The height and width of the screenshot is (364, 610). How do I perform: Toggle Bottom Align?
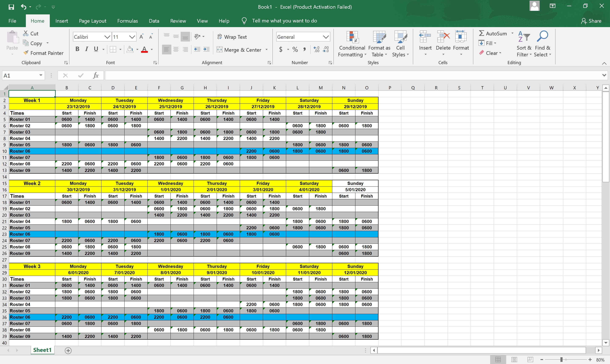185,37
